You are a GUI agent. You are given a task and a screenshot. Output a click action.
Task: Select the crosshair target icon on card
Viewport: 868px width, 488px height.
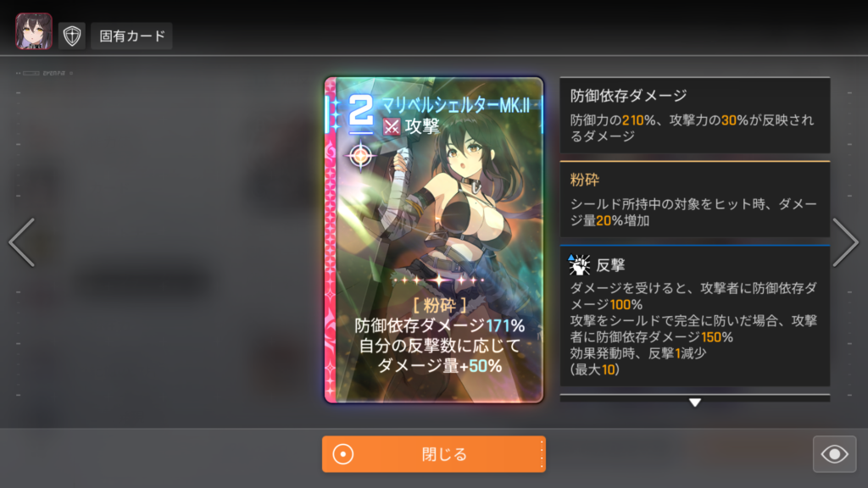pyautogui.click(x=360, y=156)
